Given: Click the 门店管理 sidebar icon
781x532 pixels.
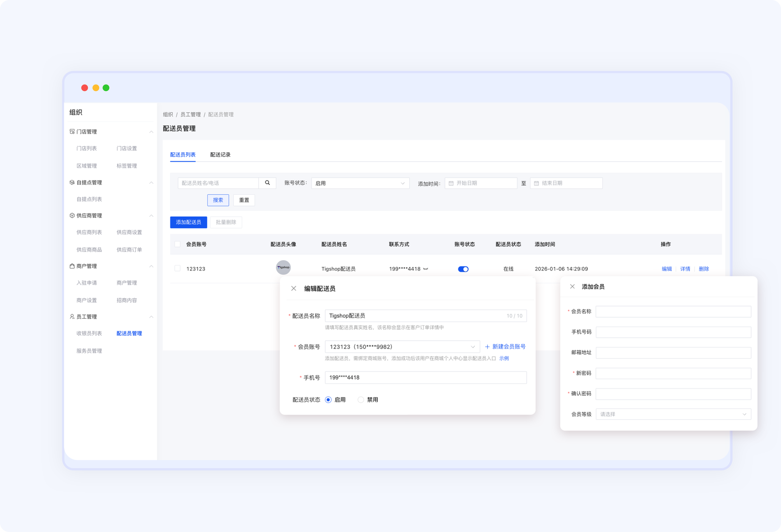Looking at the screenshot, I should 72,132.
